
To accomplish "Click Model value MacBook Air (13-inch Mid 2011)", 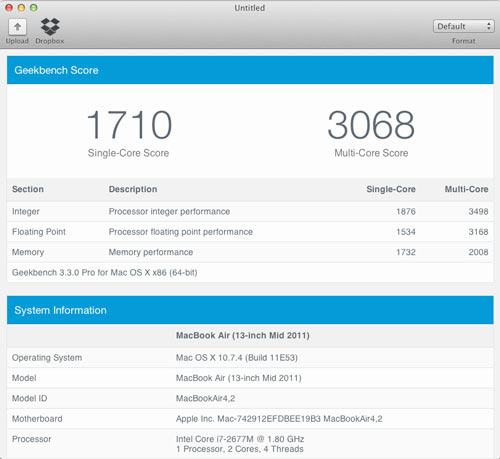I will click(x=239, y=378).
